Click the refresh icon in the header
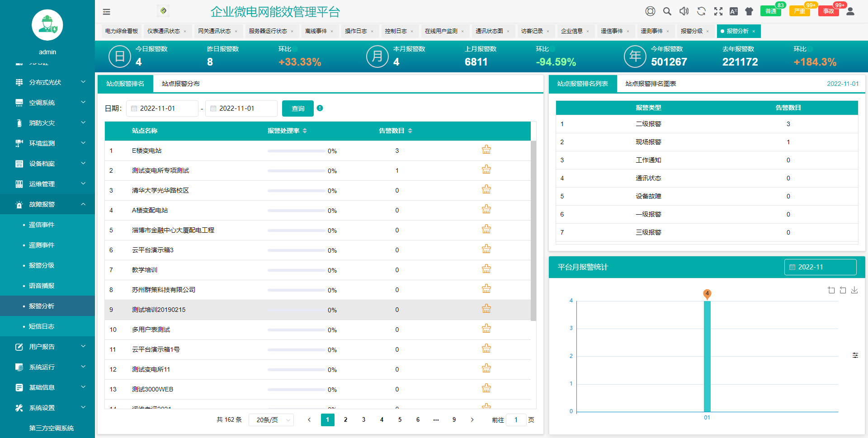The image size is (868, 438). point(701,11)
